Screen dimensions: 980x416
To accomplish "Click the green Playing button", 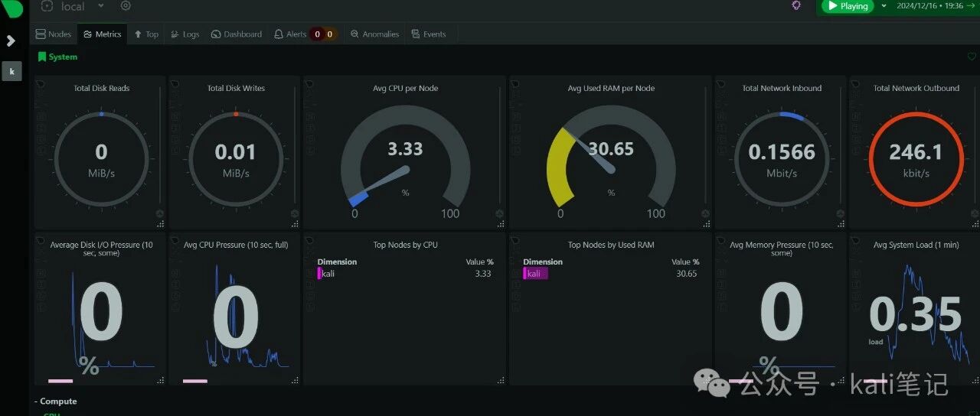I will [x=848, y=6].
